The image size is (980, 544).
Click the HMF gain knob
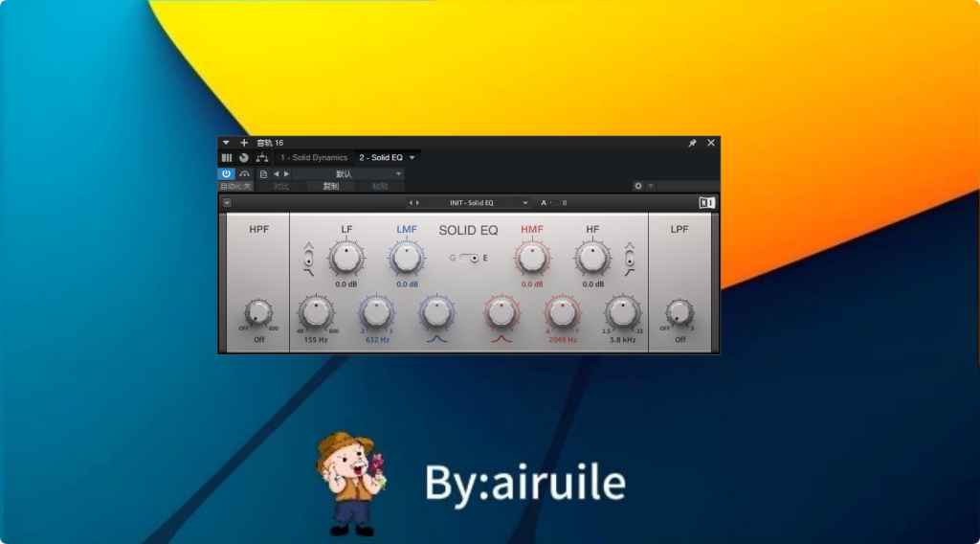[x=532, y=259]
